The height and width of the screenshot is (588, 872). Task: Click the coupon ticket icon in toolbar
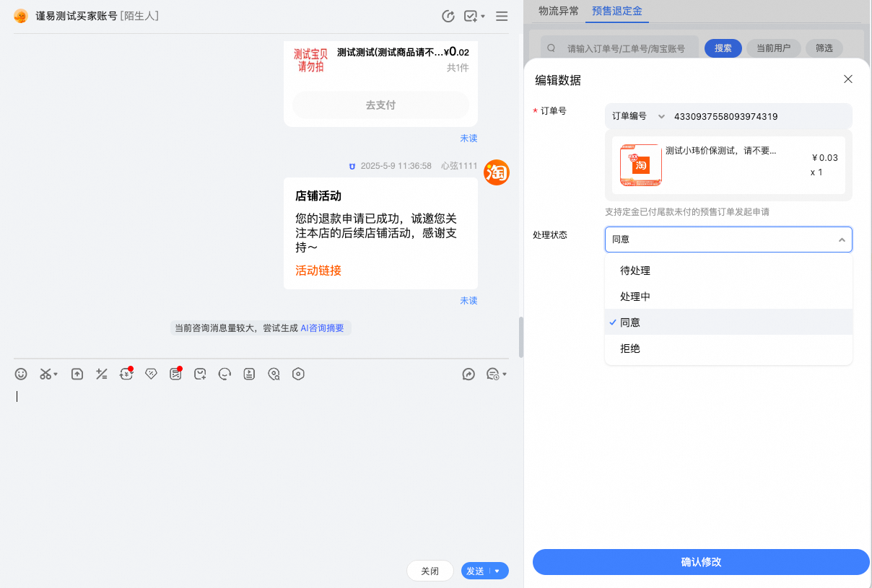[x=151, y=374]
